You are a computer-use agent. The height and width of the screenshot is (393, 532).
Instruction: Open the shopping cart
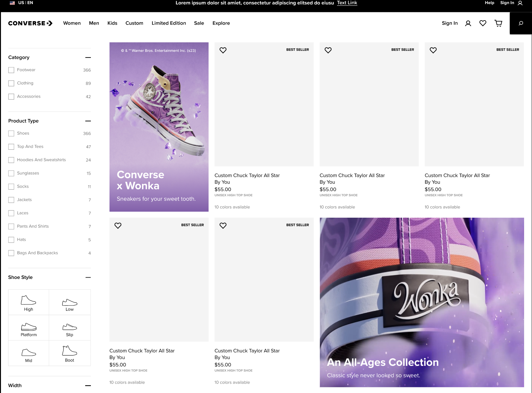coord(498,23)
